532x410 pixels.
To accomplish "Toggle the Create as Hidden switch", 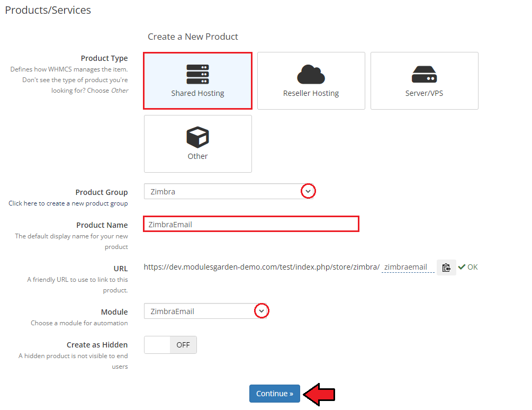I will pos(170,345).
